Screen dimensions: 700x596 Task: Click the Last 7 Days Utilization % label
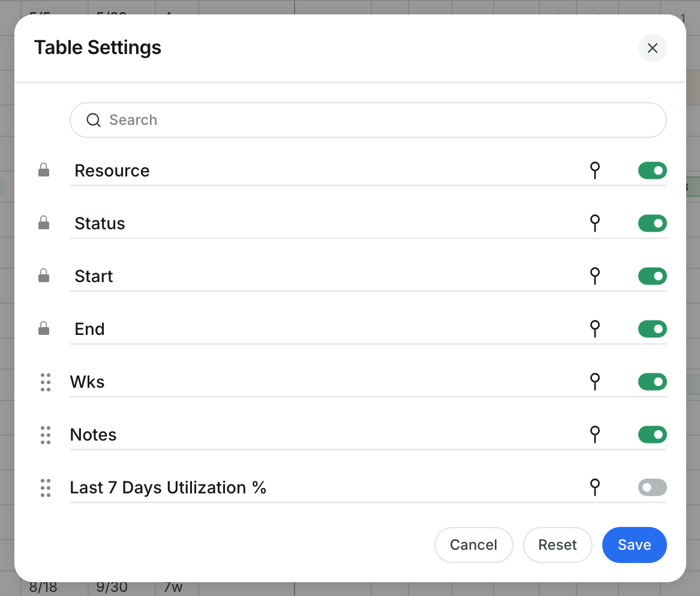pyautogui.click(x=168, y=487)
